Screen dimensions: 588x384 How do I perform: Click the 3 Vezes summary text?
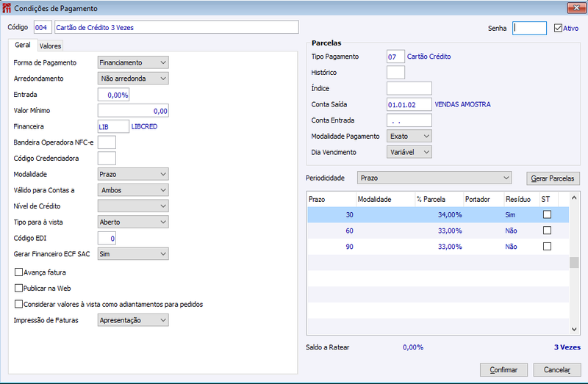point(567,347)
